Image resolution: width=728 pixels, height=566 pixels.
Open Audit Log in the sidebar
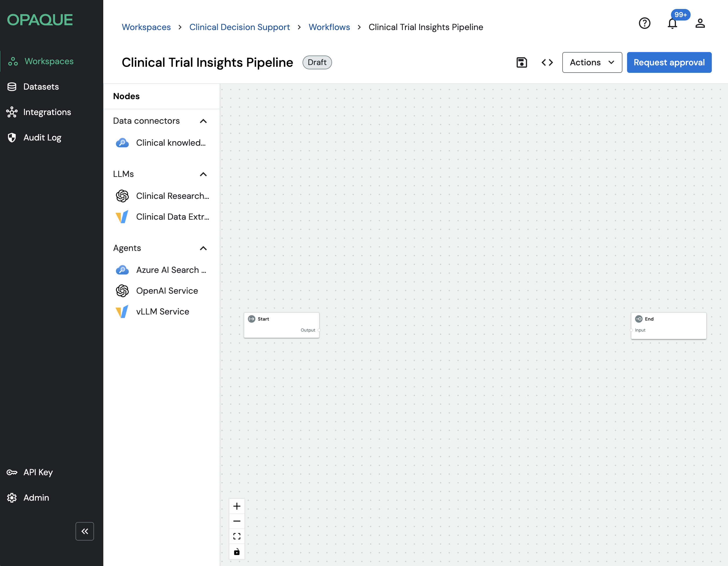coord(42,138)
